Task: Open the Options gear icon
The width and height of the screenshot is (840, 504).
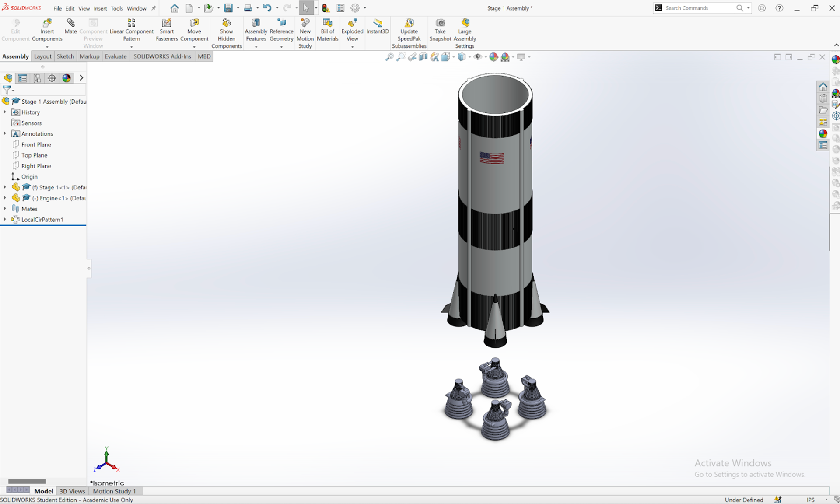Action: [355, 8]
